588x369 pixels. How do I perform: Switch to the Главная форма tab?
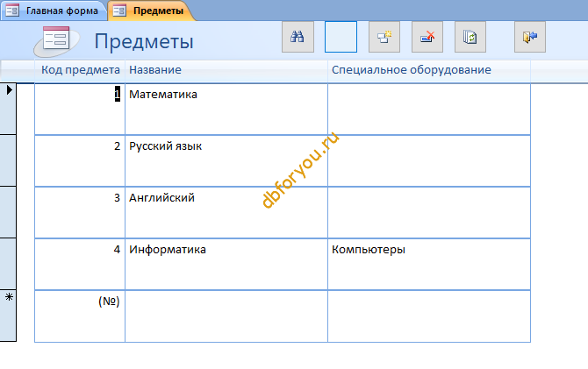point(54,11)
